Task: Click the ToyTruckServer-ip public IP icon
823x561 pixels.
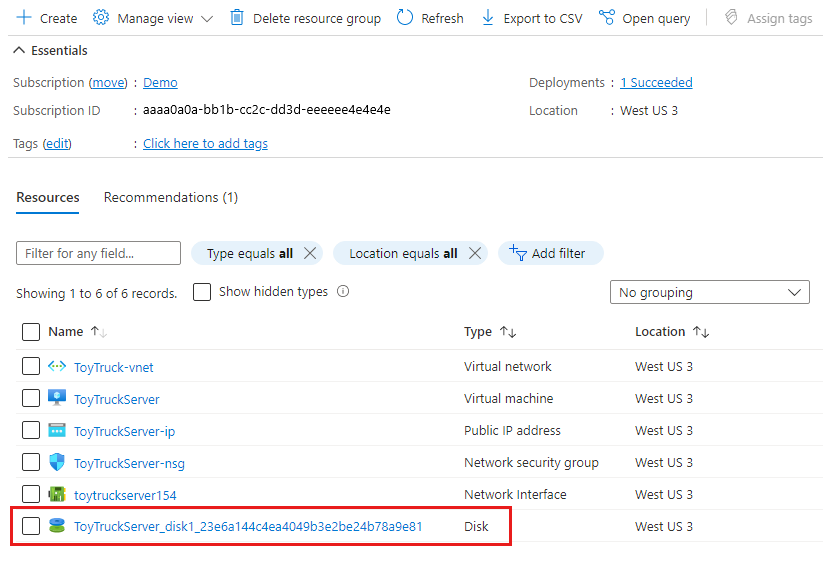Action: point(57,430)
